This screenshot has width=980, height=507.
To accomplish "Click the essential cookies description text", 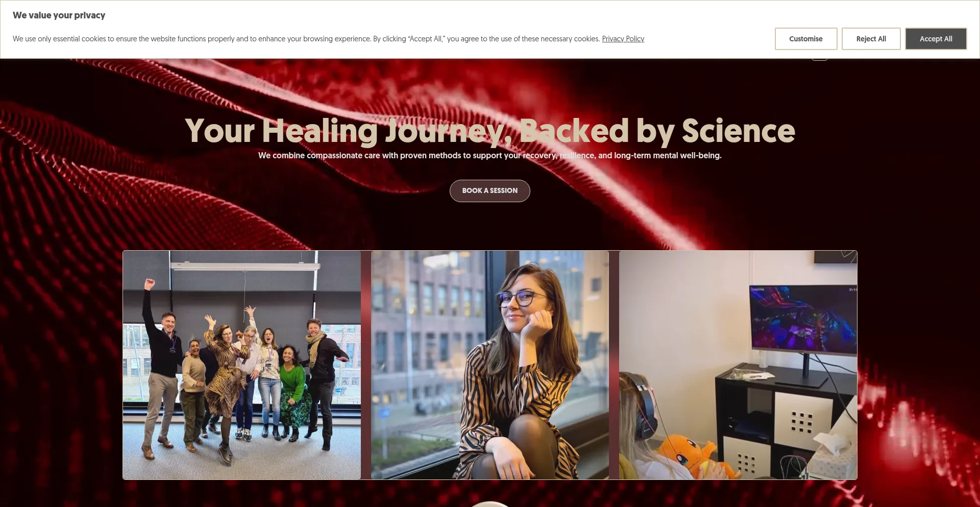I will pos(306,39).
